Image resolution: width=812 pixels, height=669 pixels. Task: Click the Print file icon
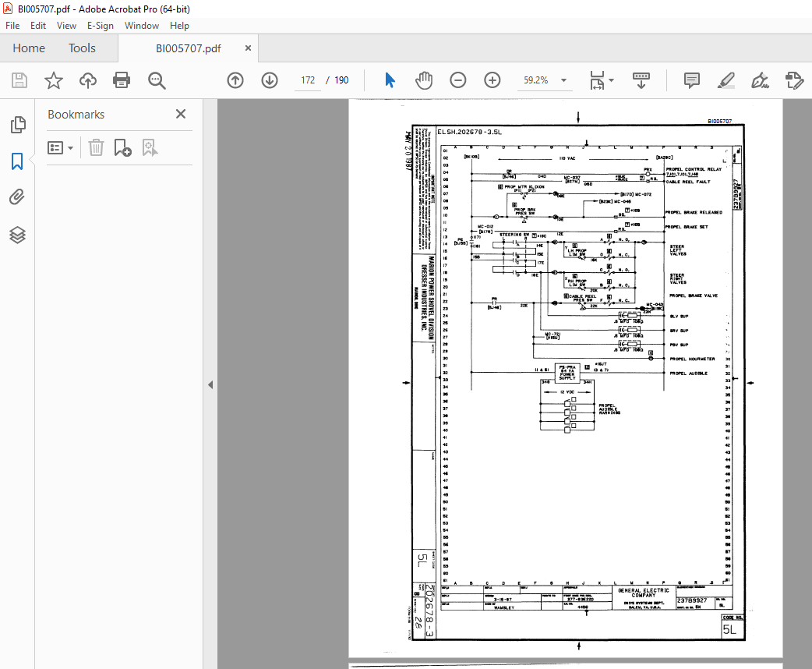(122, 80)
